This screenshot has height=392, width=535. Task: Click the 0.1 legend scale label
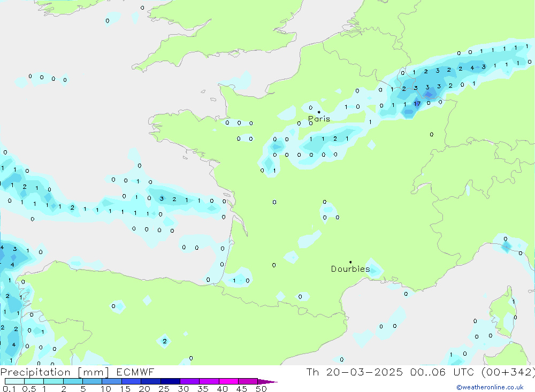pyautogui.click(x=9, y=389)
